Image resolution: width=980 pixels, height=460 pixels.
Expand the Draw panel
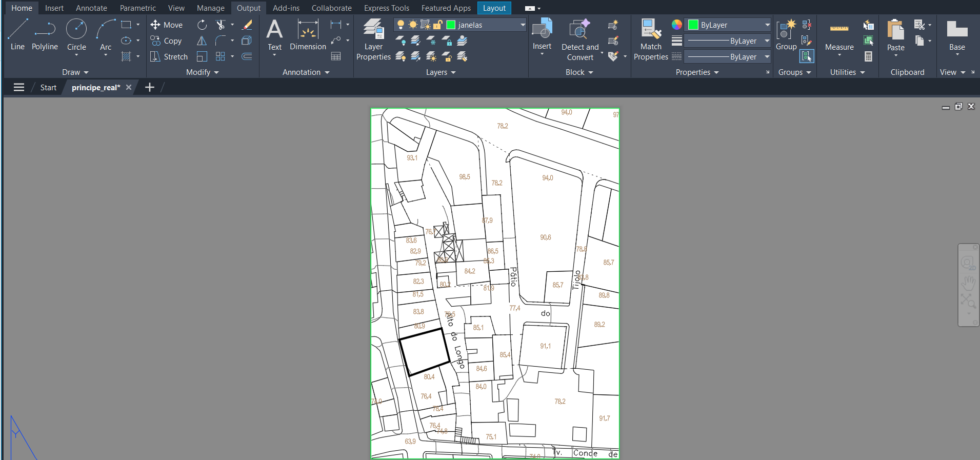coord(75,72)
